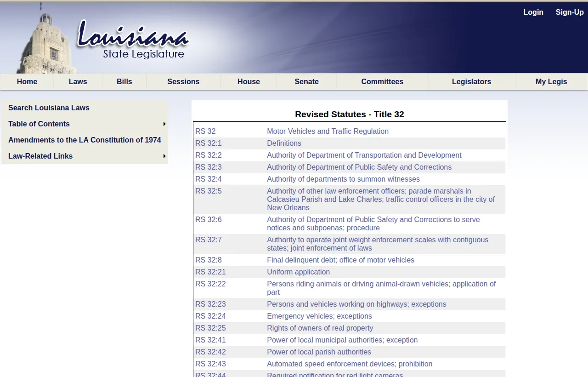Open the House menu

pos(248,81)
